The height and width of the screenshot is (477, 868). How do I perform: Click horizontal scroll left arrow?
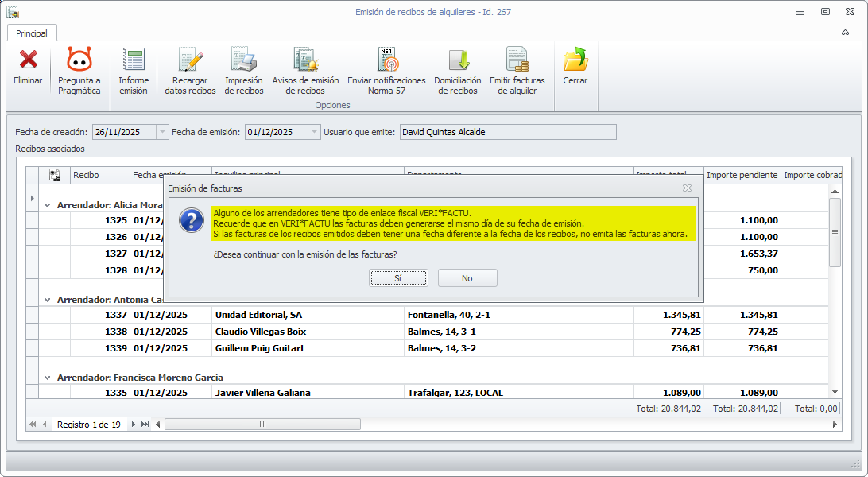point(158,425)
